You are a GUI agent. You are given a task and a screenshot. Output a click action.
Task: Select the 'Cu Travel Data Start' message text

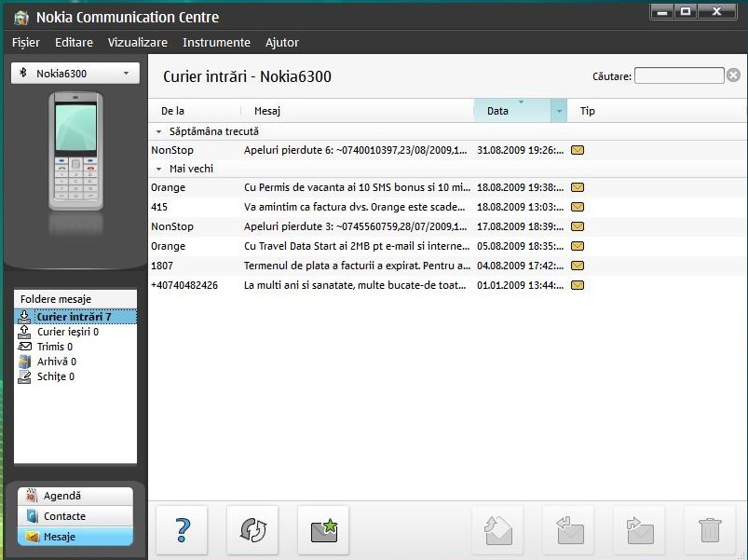coord(357,246)
